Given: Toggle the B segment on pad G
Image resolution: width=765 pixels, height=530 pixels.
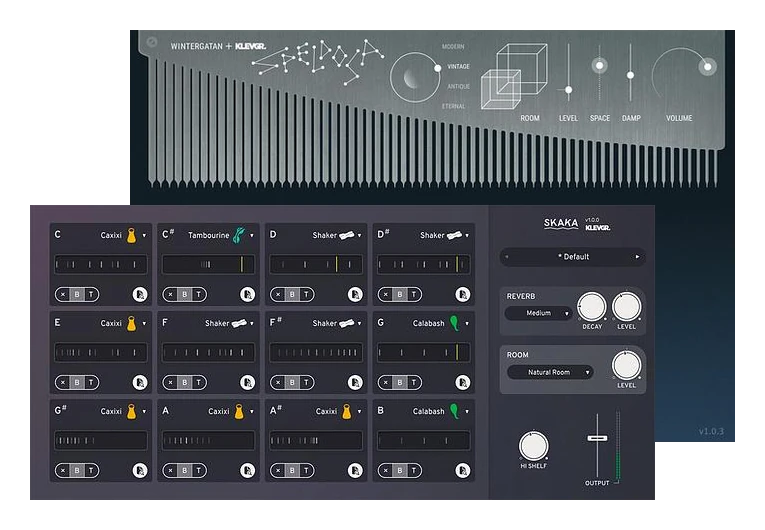Looking at the screenshot, I should (400, 382).
